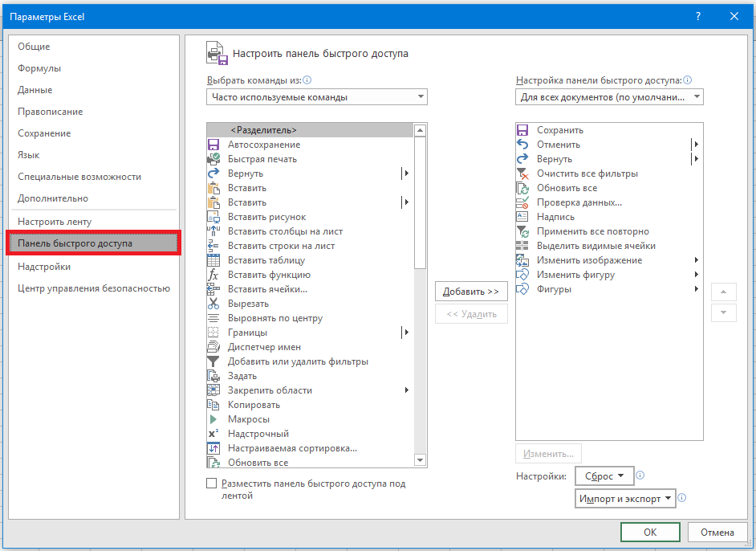The height and width of the screenshot is (551, 756).
Task: Select the Вставить ячейки icon
Action: [x=213, y=289]
